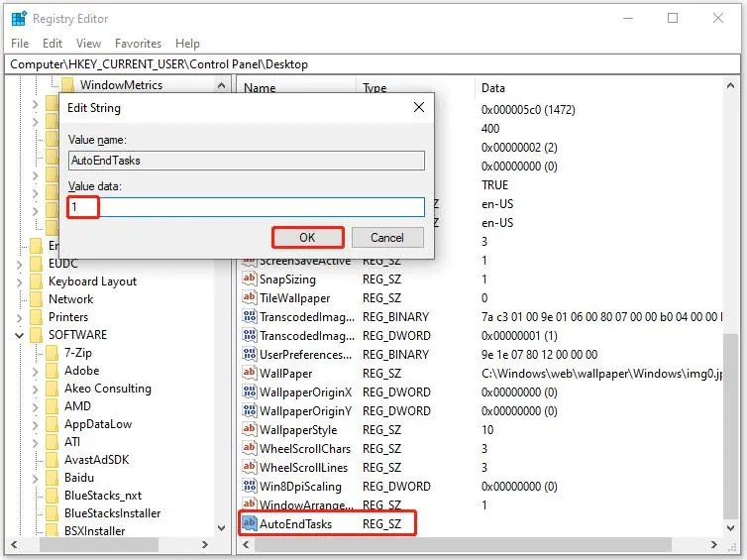The height and width of the screenshot is (560, 747).
Task: Click the WallPaper string value icon
Action: pyautogui.click(x=249, y=374)
